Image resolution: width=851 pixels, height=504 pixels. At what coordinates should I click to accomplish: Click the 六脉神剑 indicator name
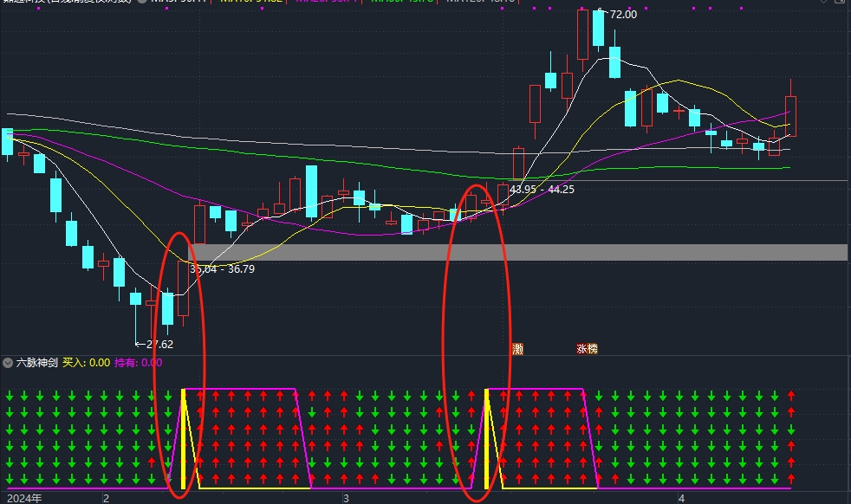36,364
